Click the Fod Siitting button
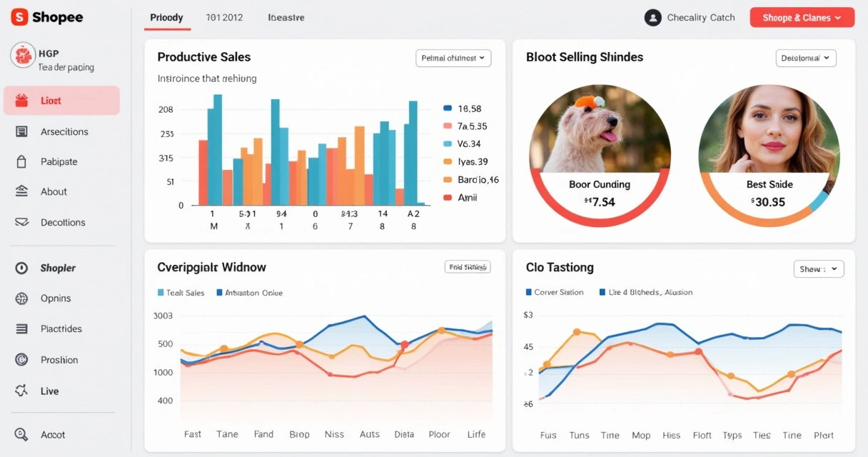The image size is (868, 457). (x=468, y=267)
